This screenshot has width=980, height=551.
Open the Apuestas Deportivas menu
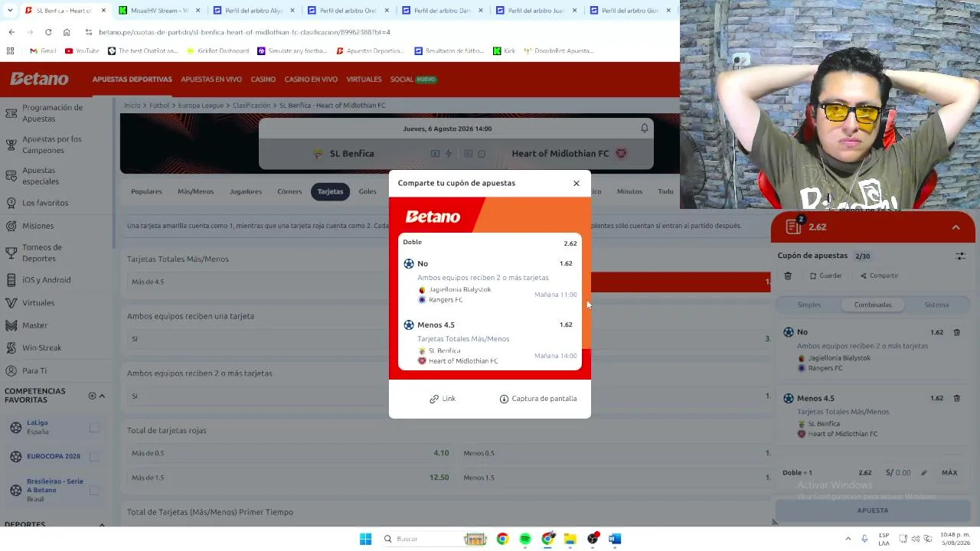pyautogui.click(x=132, y=79)
